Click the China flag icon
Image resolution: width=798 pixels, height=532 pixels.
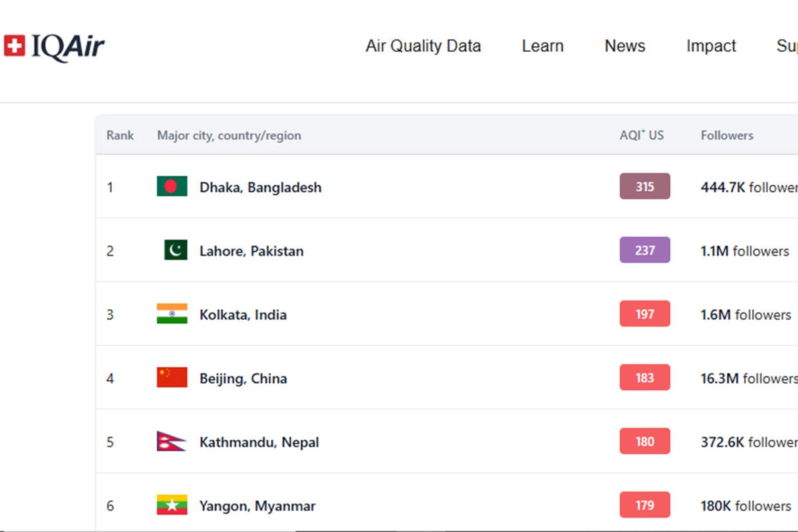pyautogui.click(x=172, y=378)
